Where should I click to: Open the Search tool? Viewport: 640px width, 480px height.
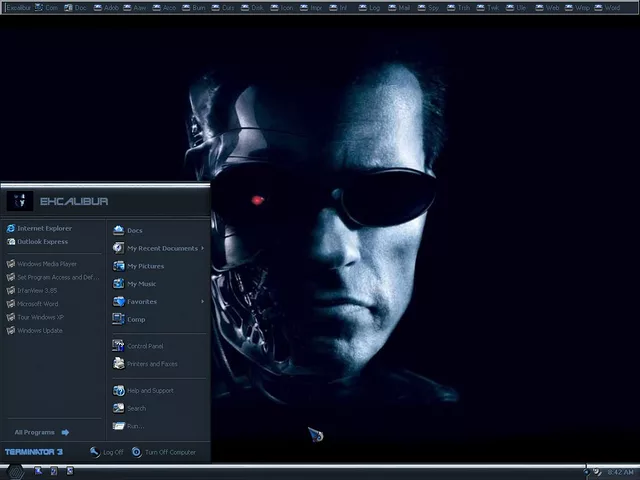click(x=136, y=408)
